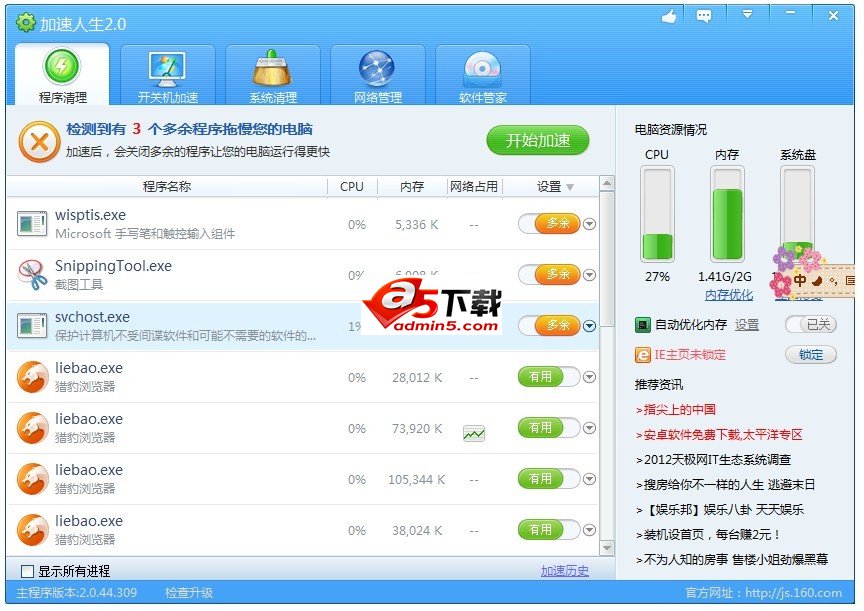Go to the 网络管理 tab

[x=378, y=75]
